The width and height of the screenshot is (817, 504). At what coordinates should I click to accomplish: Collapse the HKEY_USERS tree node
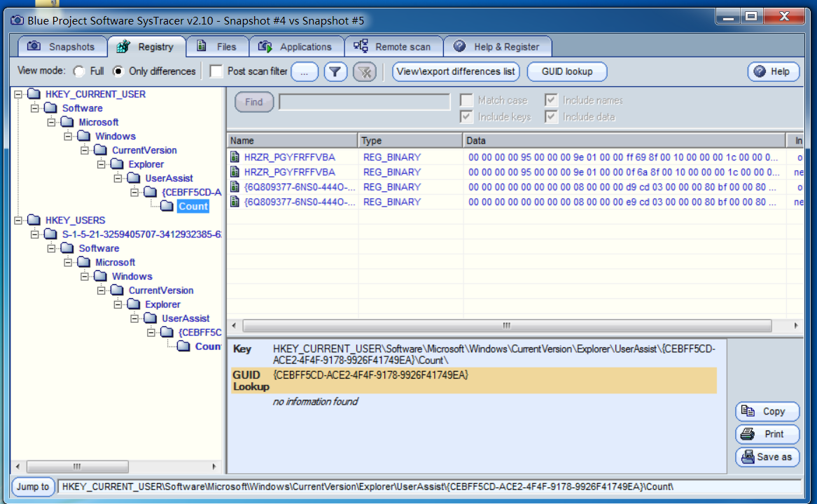(x=18, y=220)
